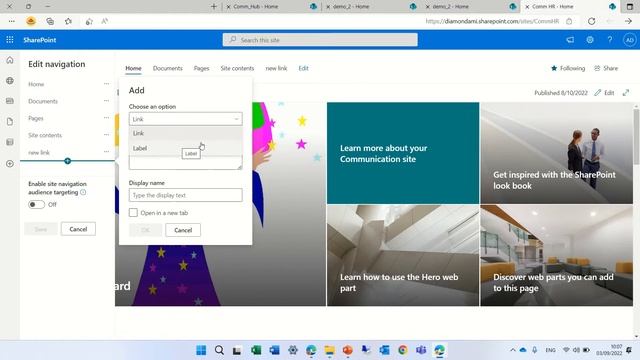640x360 pixels.
Task: Open browser Collections icon
Action: [50, 21]
